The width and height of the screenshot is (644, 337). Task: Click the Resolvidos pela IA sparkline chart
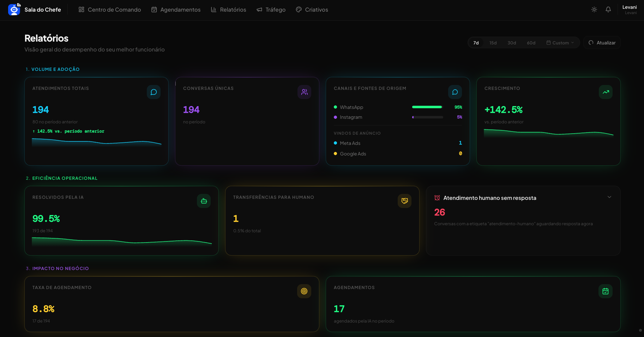point(122,241)
